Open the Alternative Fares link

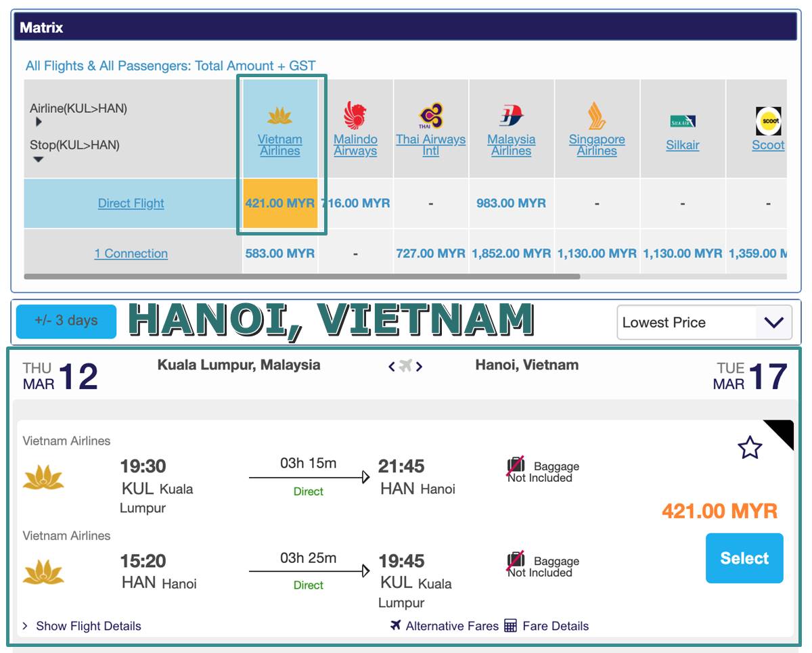coord(452,626)
